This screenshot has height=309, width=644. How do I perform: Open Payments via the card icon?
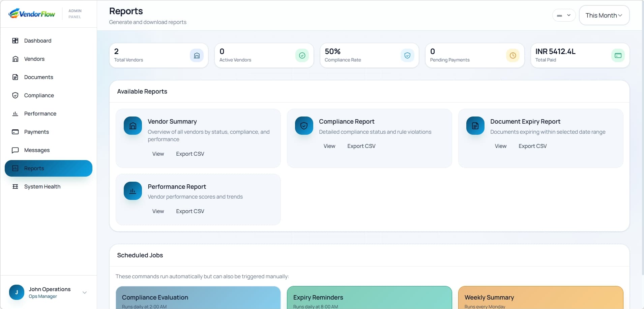(x=16, y=132)
